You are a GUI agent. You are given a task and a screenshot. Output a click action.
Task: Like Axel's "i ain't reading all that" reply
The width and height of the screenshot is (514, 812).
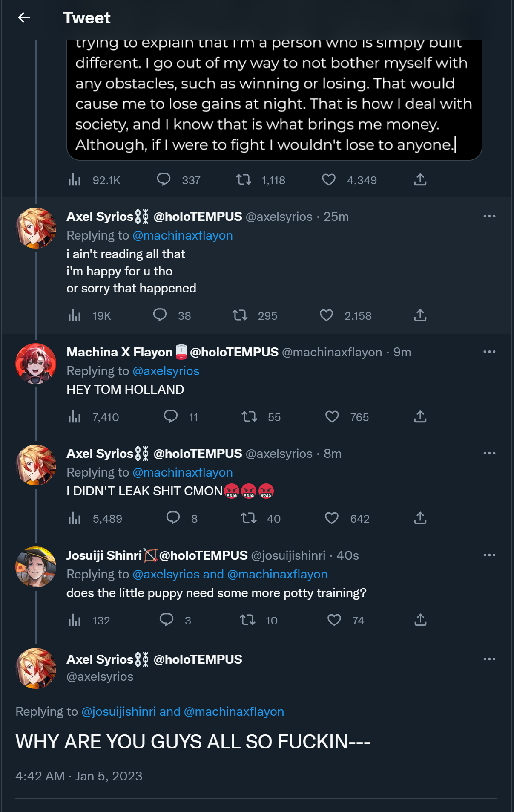(326, 315)
